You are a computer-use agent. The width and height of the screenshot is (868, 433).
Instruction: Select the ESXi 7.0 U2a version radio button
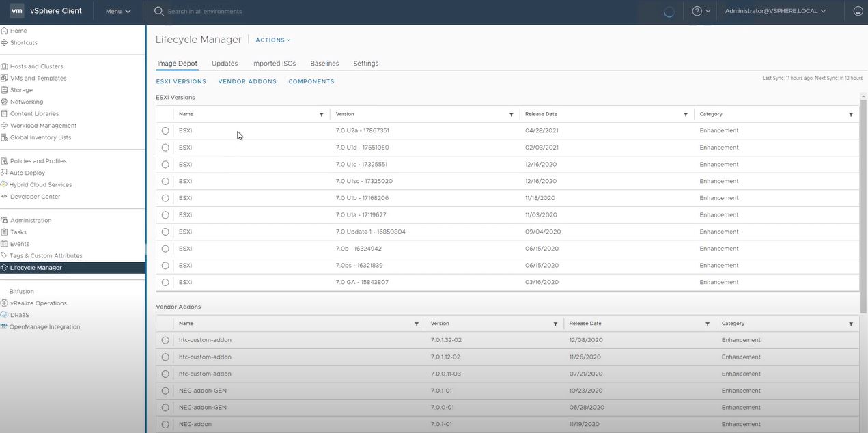(165, 130)
